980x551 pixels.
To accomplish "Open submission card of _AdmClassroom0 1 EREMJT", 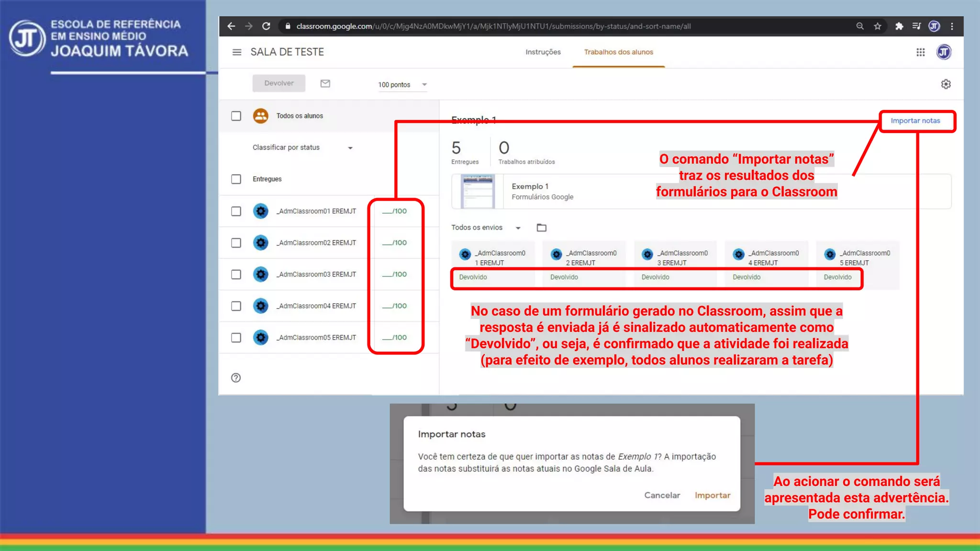I will (x=493, y=265).
